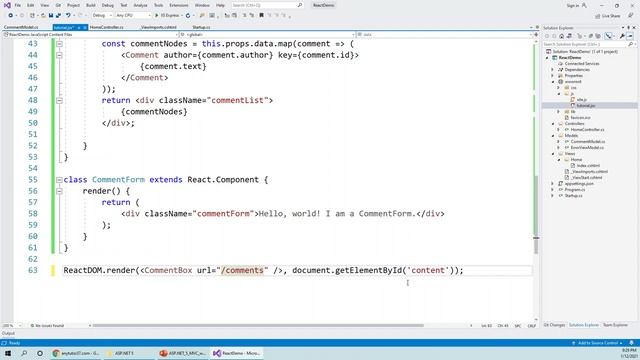The height and width of the screenshot is (360, 640).
Task: Open Windows taskbar search
Action: (x=24, y=353)
